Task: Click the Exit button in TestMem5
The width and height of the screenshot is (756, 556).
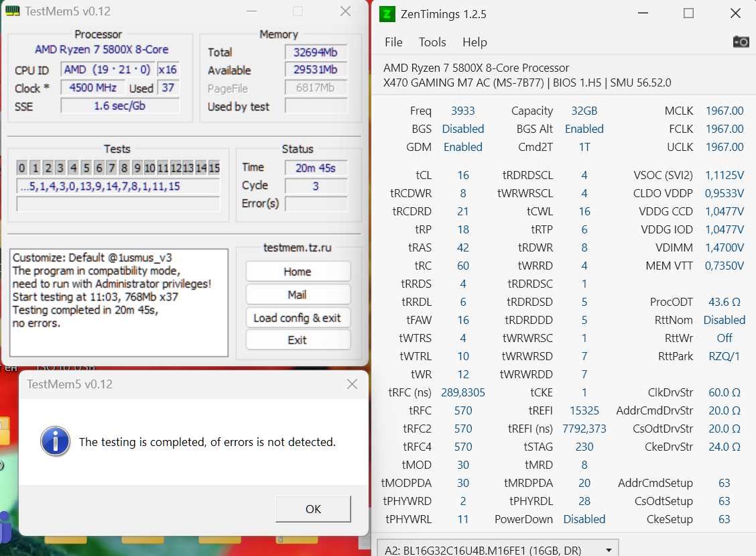Action: coord(298,340)
